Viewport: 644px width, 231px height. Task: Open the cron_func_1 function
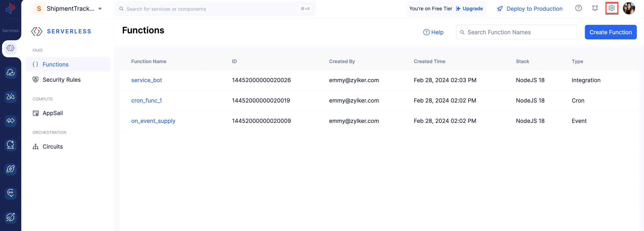(147, 101)
